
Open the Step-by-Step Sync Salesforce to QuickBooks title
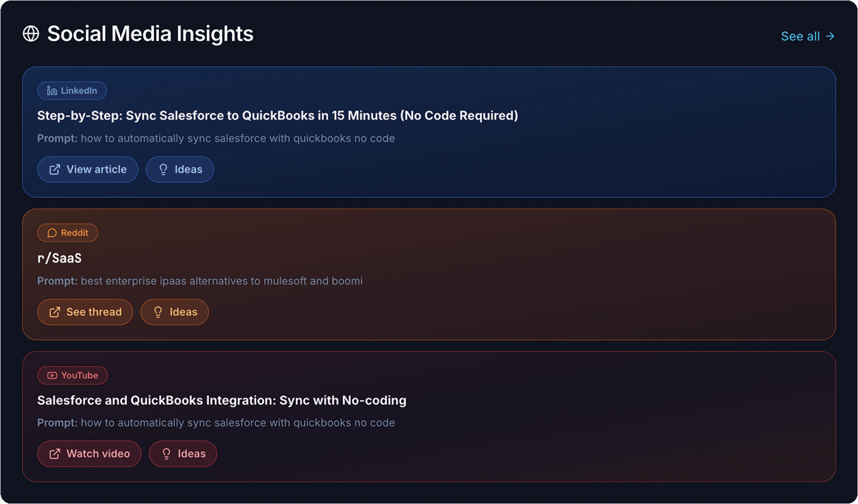pyautogui.click(x=277, y=115)
